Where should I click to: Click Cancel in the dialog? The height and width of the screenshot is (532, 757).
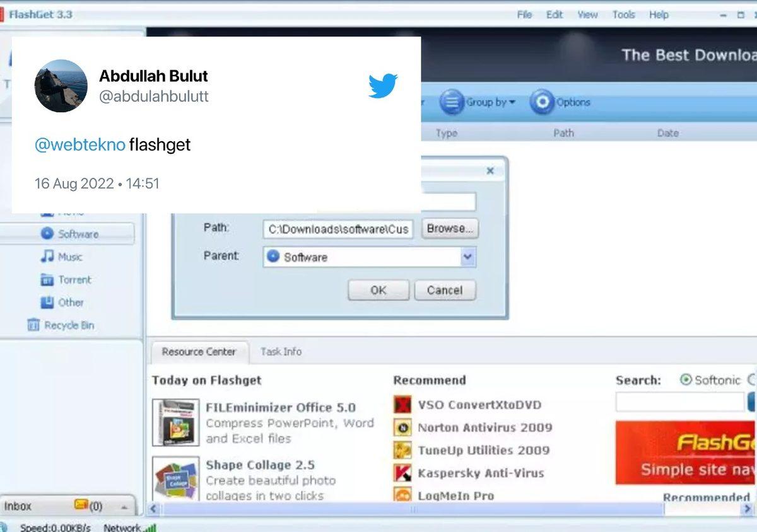click(x=445, y=290)
